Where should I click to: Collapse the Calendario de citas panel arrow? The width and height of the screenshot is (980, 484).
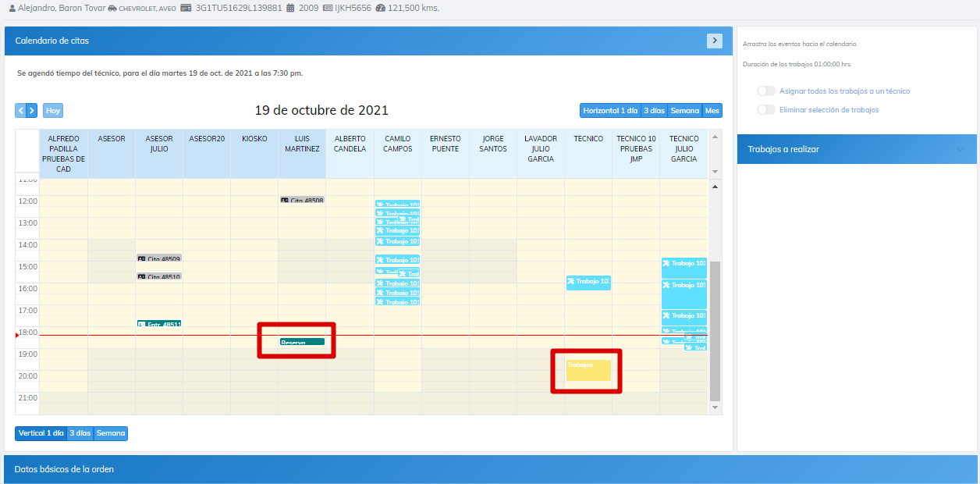tap(714, 41)
